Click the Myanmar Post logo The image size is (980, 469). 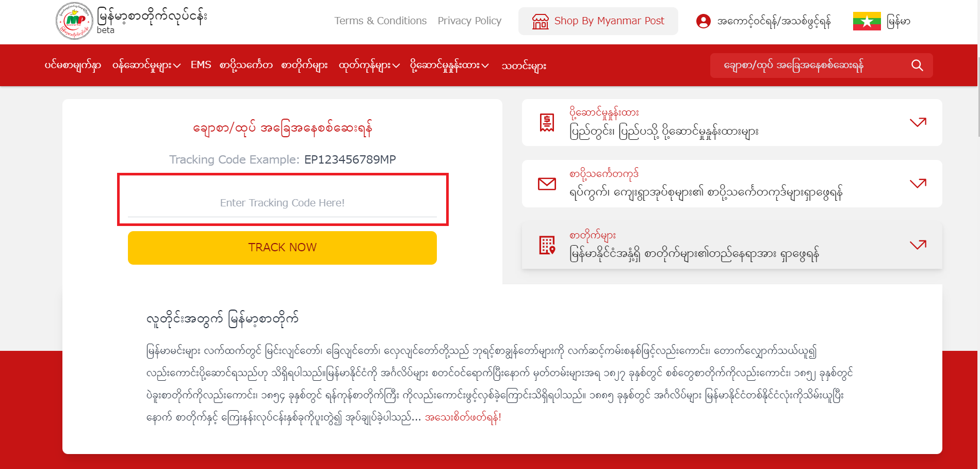[74, 21]
